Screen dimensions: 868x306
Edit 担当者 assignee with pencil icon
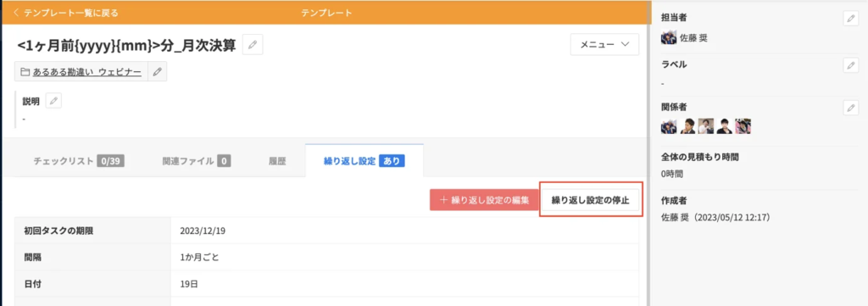pyautogui.click(x=850, y=19)
